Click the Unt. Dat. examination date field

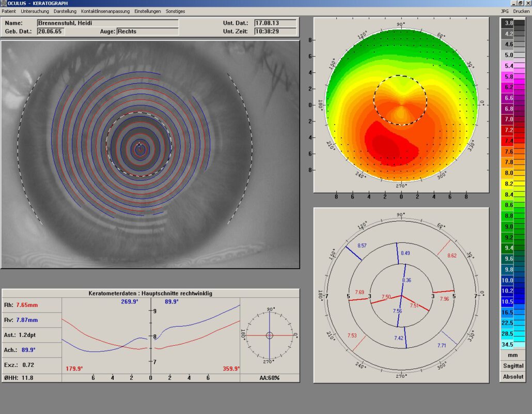coord(275,23)
